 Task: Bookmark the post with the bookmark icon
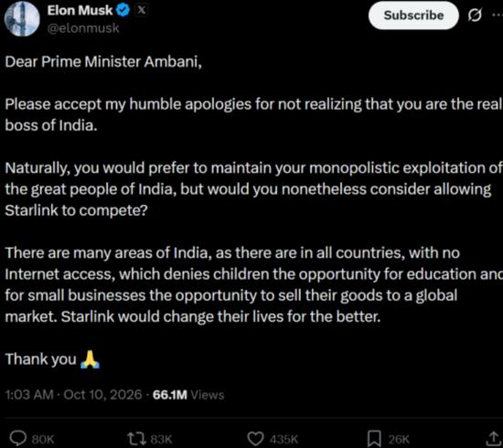[x=374, y=438]
